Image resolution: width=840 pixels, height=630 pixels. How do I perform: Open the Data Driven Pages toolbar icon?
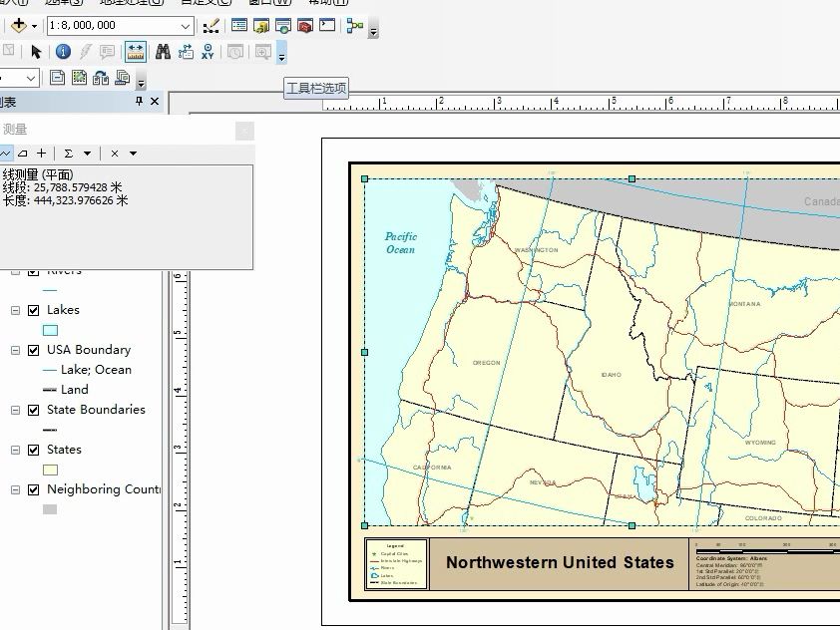[123, 78]
